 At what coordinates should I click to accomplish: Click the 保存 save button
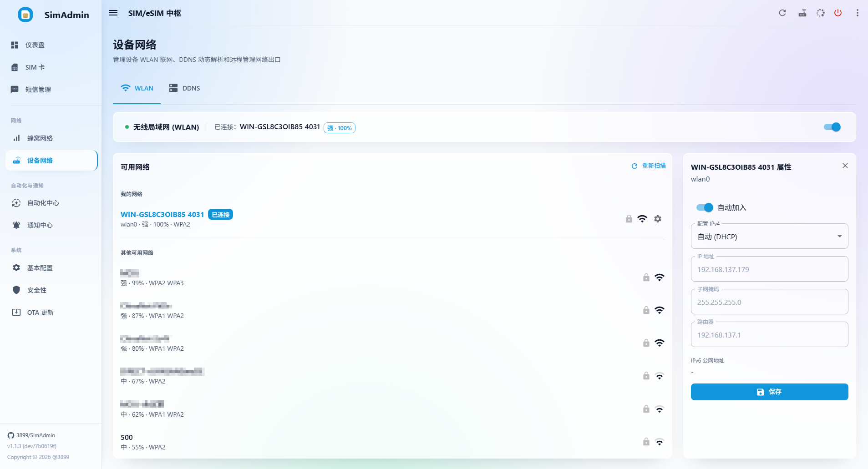[769, 392]
